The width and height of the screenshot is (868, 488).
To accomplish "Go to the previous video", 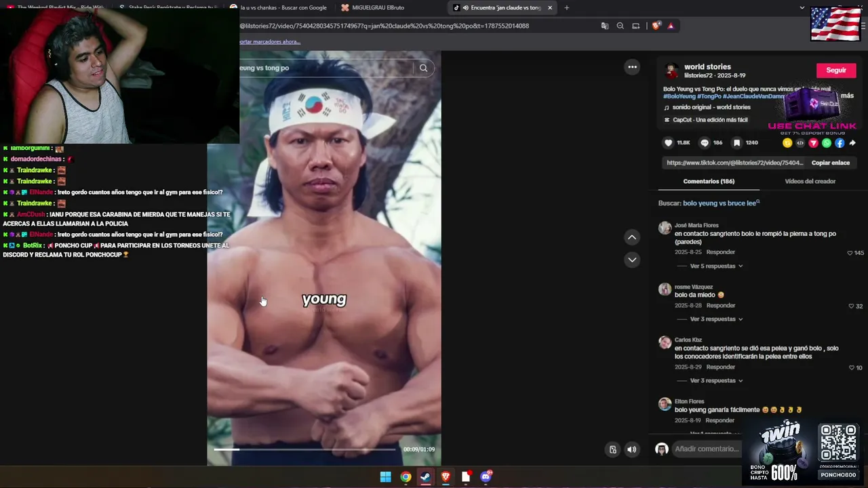I will (x=632, y=237).
